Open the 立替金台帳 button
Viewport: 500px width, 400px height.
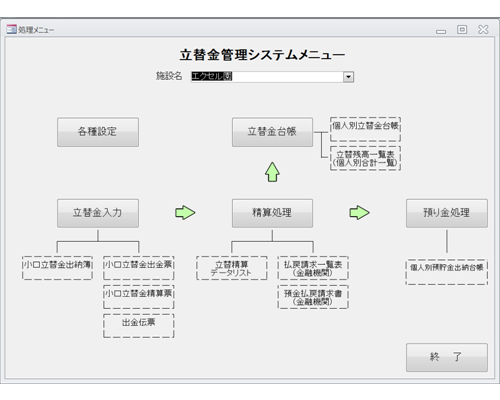click(272, 132)
